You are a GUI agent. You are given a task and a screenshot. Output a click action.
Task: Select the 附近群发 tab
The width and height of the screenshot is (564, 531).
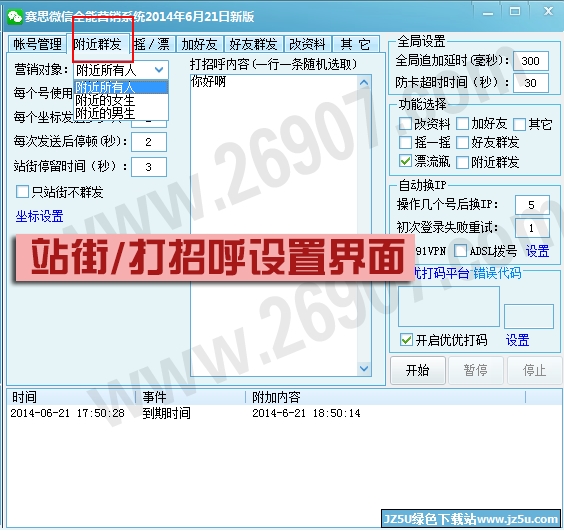click(x=97, y=44)
